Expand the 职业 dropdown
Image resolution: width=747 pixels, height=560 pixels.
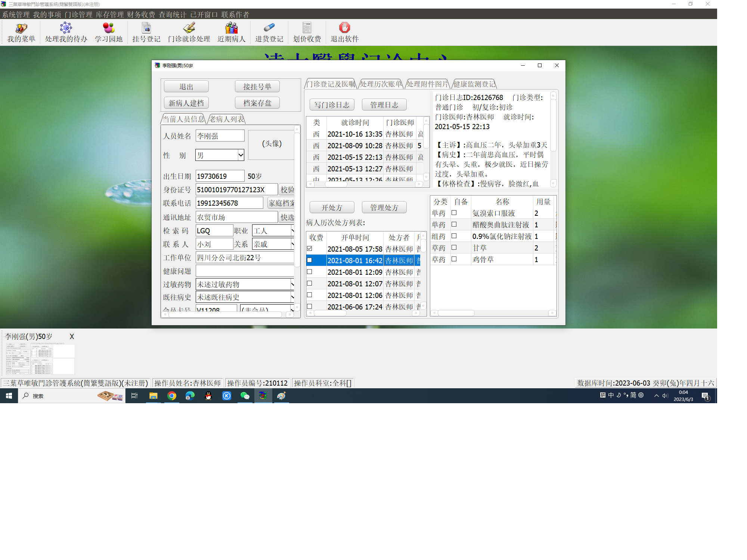coord(292,231)
